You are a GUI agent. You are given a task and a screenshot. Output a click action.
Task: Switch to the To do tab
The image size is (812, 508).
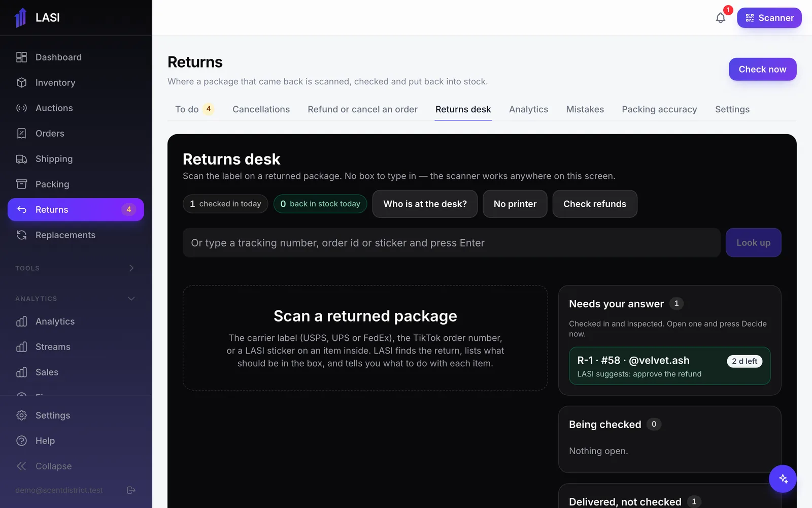click(x=195, y=109)
